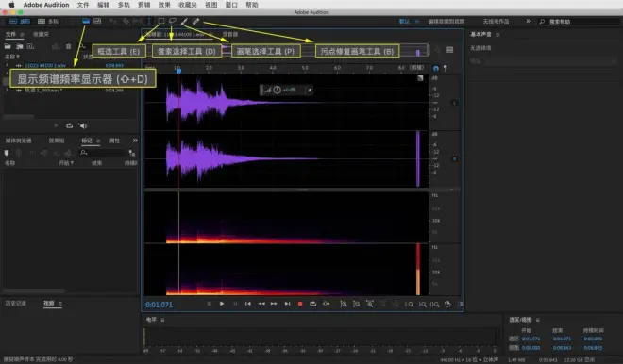
Task: Click the red Record button
Action: coord(300,304)
